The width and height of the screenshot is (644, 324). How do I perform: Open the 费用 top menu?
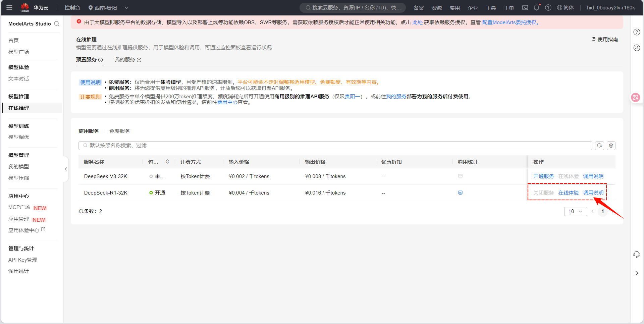click(x=455, y=7)
